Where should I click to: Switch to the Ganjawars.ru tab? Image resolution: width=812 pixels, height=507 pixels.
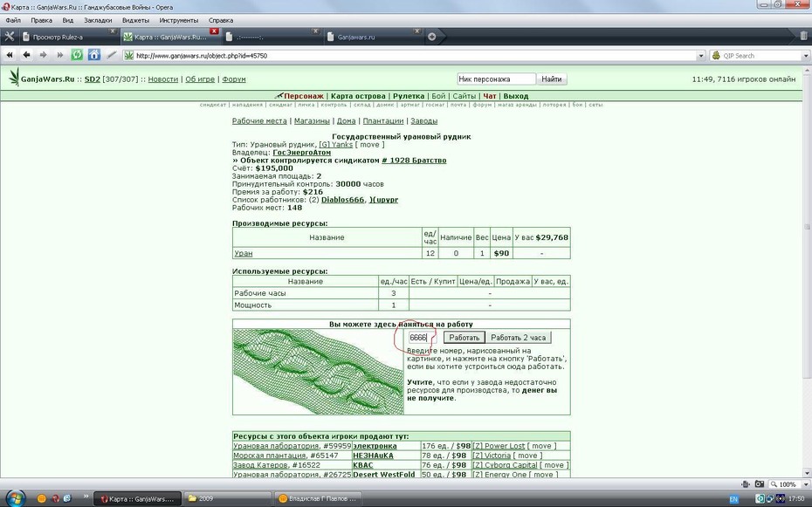click(374, 37)
